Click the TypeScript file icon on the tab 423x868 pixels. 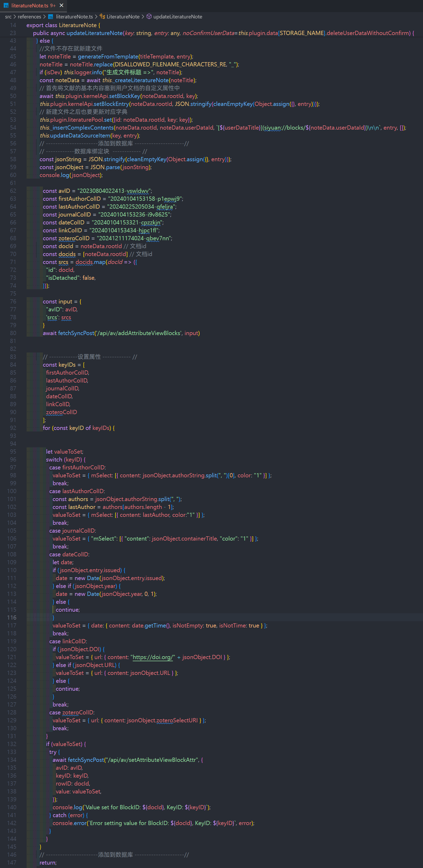6,5
